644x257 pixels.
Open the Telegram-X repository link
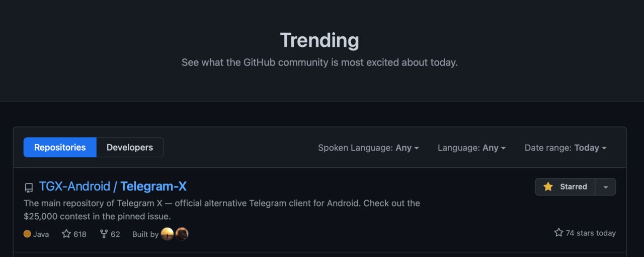(153, 186)
